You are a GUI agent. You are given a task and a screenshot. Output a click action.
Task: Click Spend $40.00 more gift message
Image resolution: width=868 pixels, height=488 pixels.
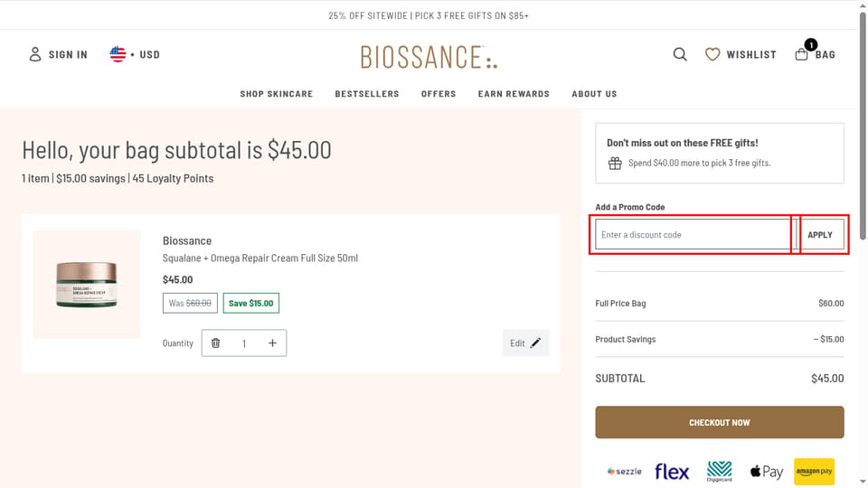pos(699,164)
